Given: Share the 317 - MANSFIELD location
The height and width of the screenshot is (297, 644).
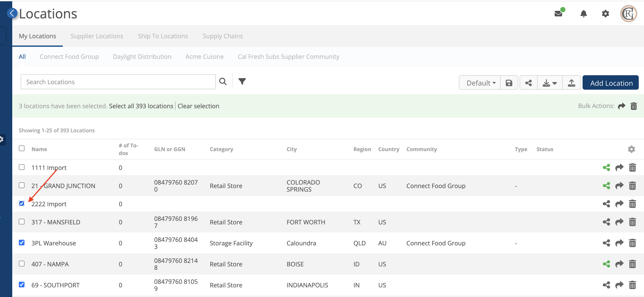Looking at the screenshot, I should [x=606, y=222].
